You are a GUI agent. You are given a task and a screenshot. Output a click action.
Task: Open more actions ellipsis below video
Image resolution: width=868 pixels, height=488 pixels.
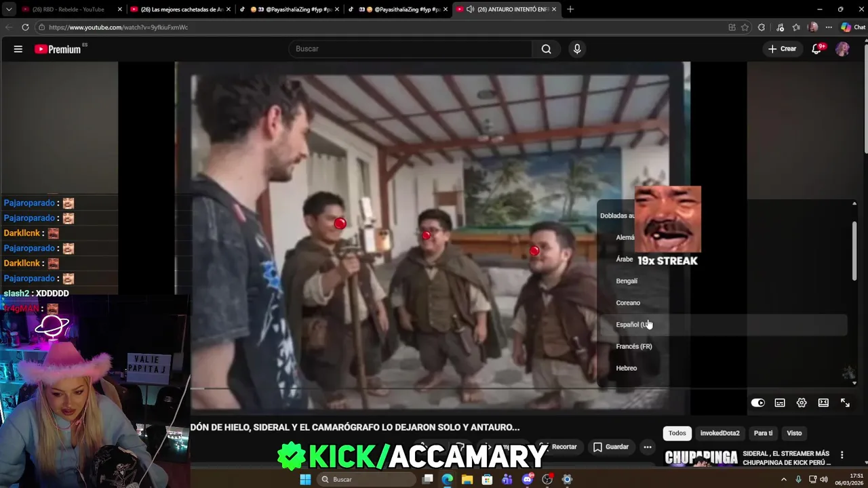[648, 447]
